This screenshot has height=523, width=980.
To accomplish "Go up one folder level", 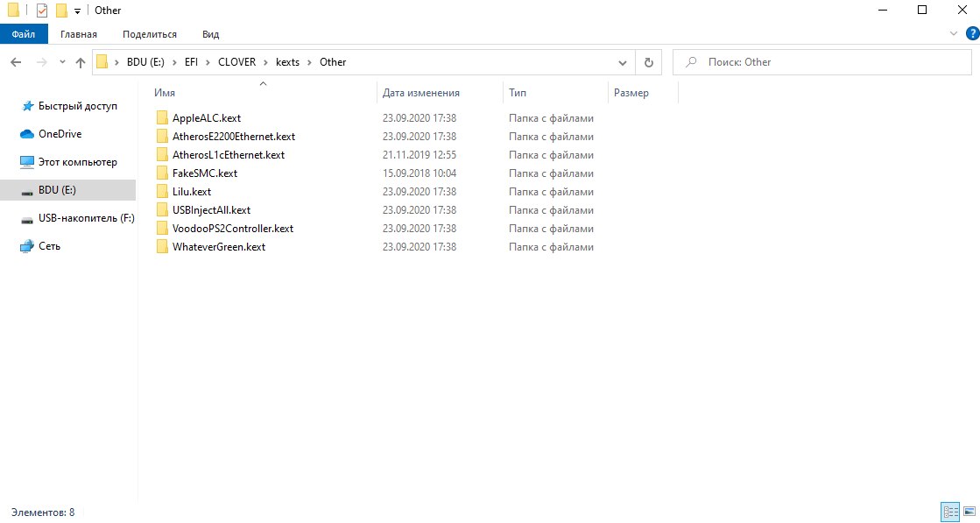I will tap(80, 62).
